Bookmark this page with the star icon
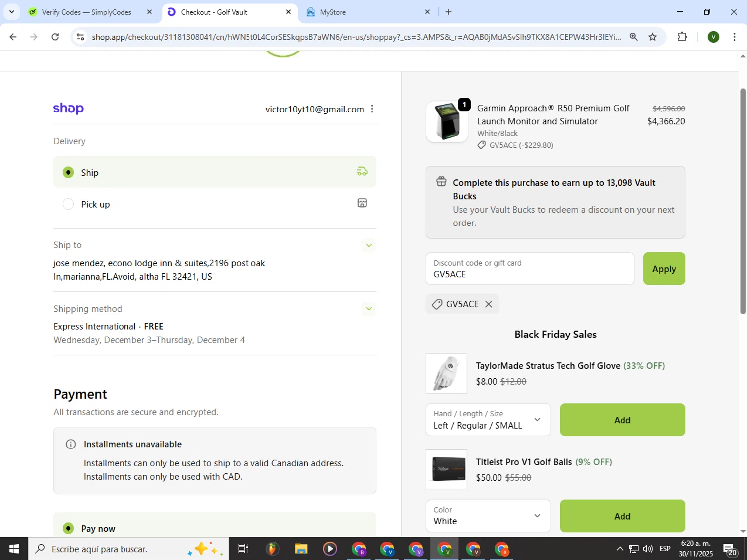The height and width of the screenshot is (560, 747). (x=652, y=37)
